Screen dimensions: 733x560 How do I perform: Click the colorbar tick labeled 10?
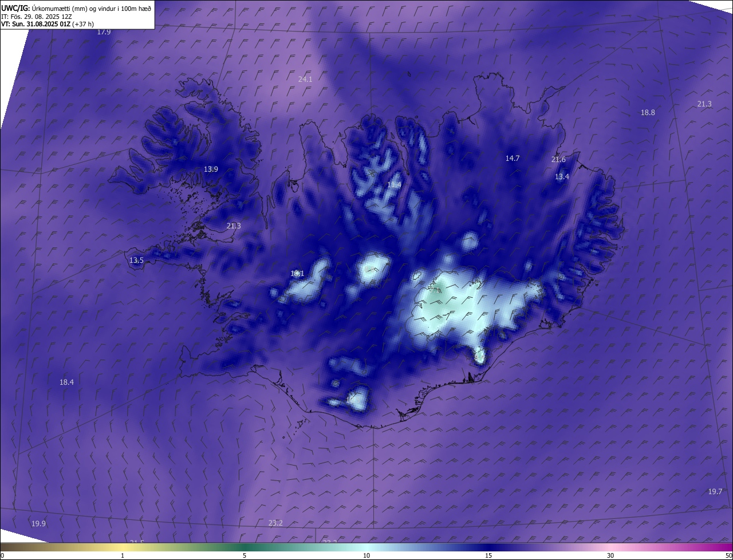point(366,556)
